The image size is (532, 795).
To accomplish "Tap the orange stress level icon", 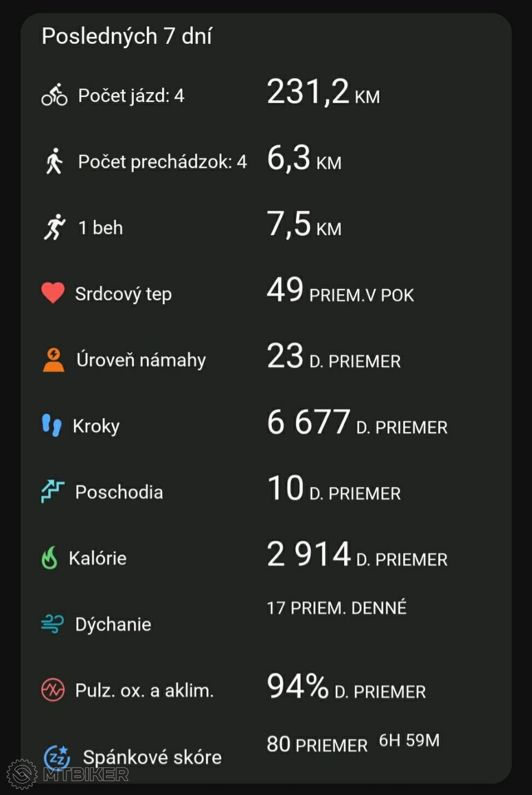I will coord(54,359).
